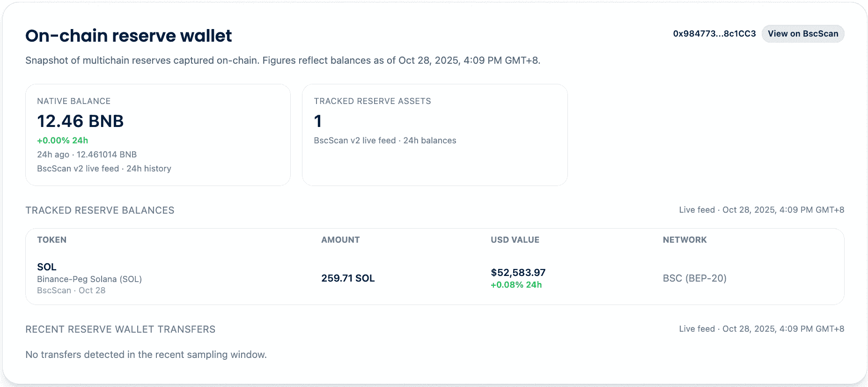Viewport: 868px width, 387px height.
Task: Click the Recent Reserve Wallet Transfers heading
Action: tap(120, 329)
